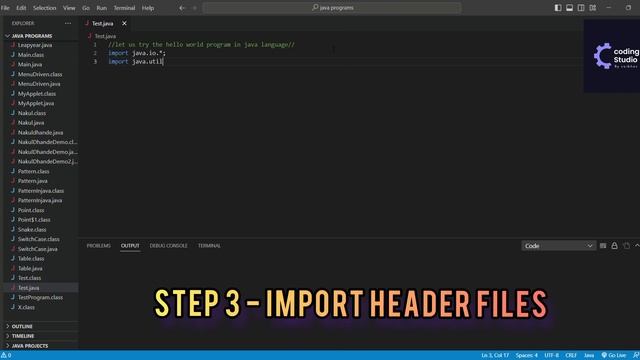Toggle bottom panel layout icon
Screen dimensions: 640x360
click(569, 8)
